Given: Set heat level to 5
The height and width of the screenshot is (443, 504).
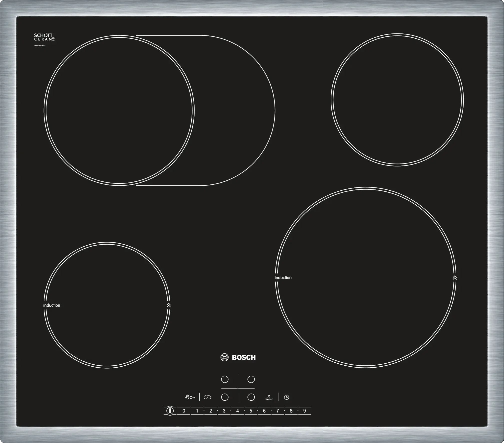Looking at the screenshot, I should (251, 411).
